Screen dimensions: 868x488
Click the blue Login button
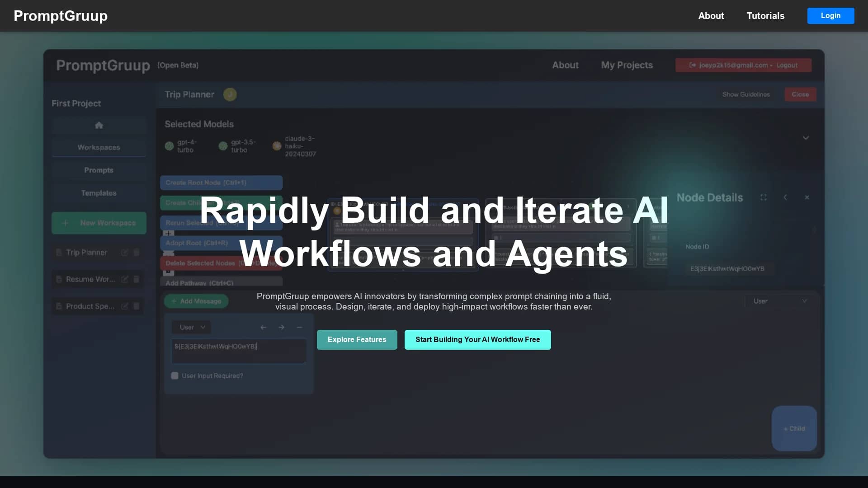830,16
